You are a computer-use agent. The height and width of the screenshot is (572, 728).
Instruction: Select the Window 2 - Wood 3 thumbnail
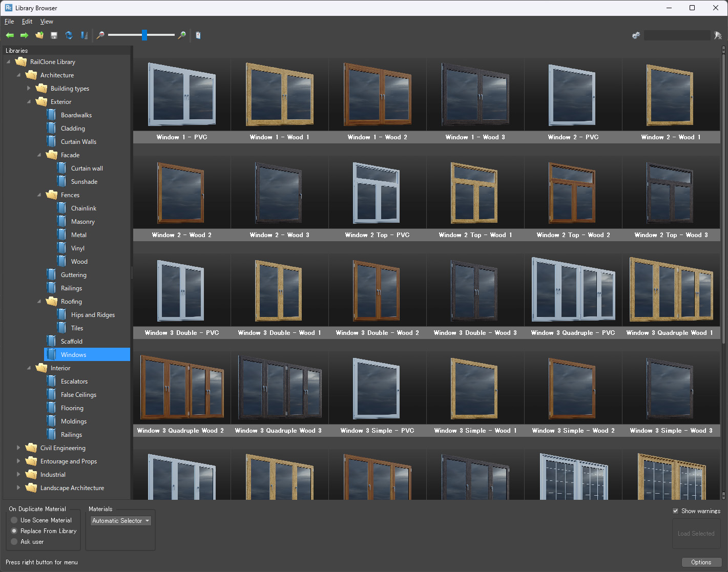[x=280, y=199]
